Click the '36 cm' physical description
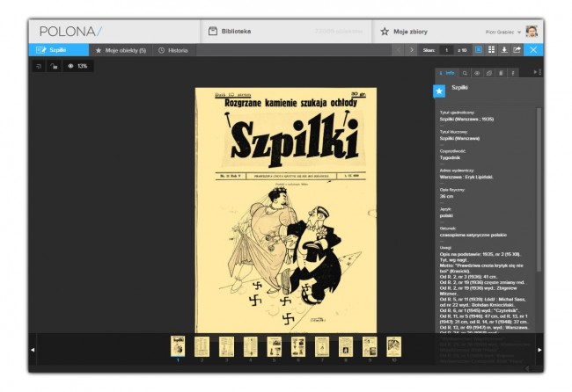 click(446, 196)
